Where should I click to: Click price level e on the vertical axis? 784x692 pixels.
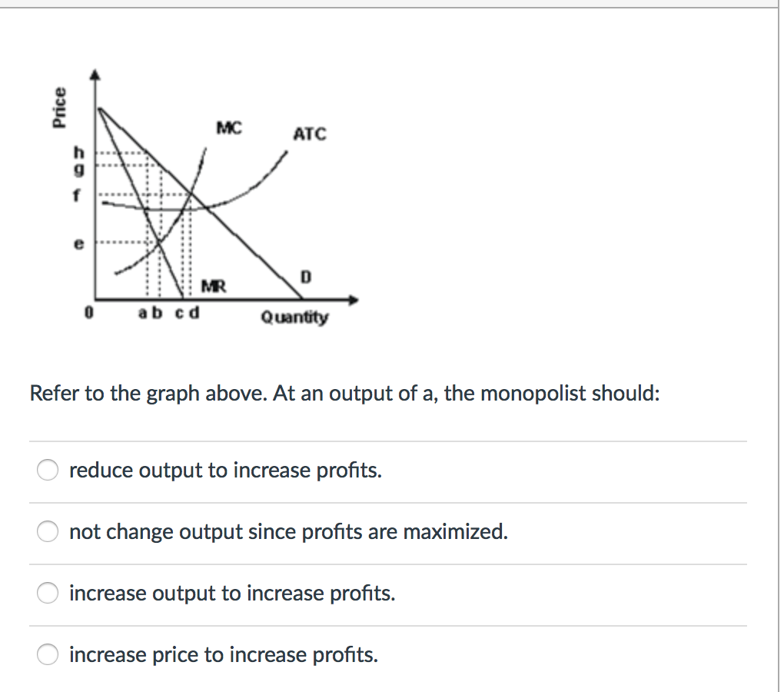pos(78,243)
